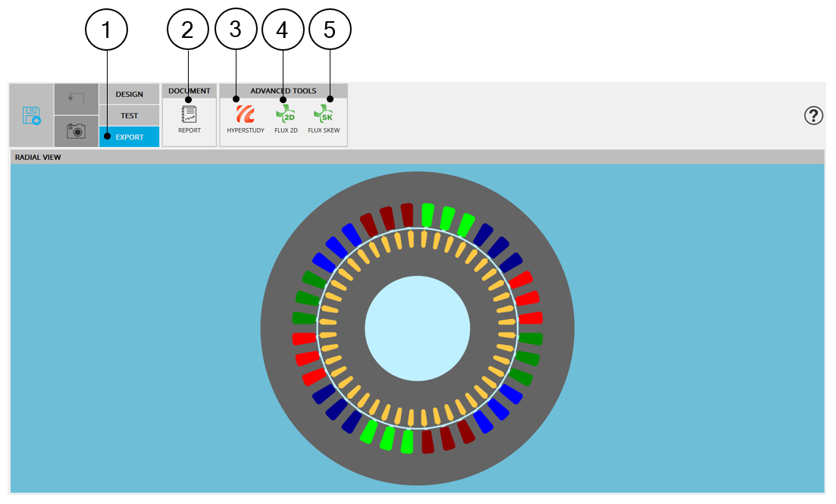Click the dark green slot on the right side
Image resolution: width=836 pixels, height=504 pixels.
click(531, 338)
